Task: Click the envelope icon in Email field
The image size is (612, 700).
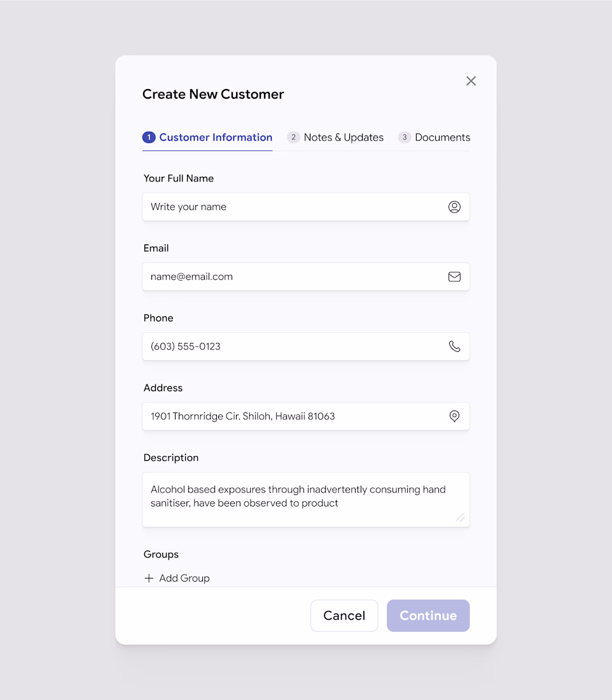Action: [454, 277]
